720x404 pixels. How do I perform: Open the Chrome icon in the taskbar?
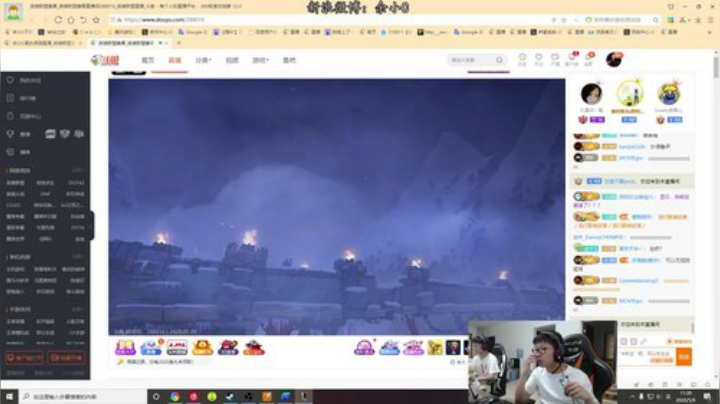175,397
